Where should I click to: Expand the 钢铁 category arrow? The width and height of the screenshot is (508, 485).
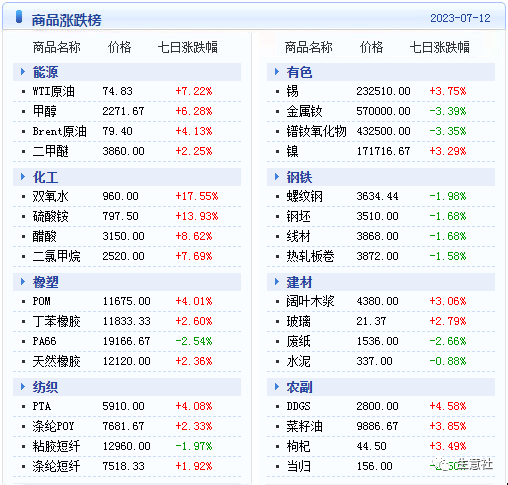277,177
